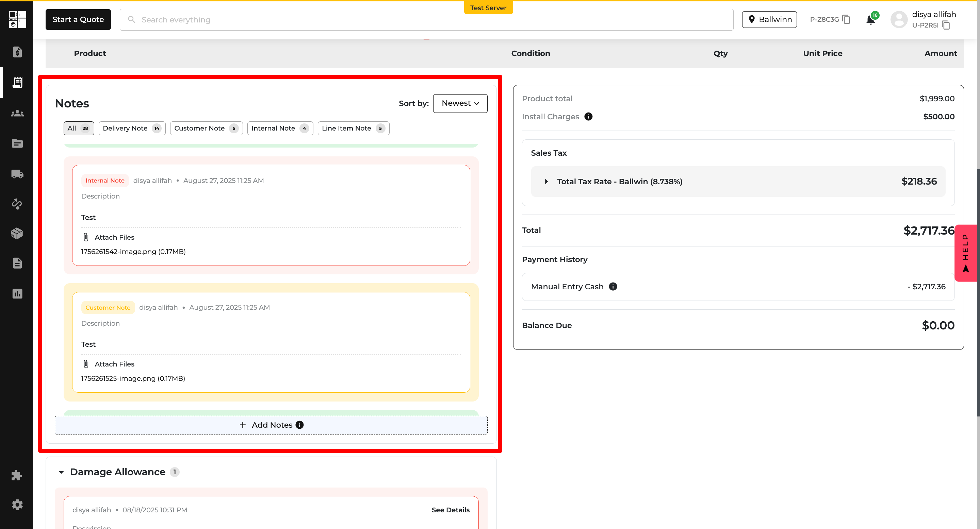Click paperclip icon in Customer Note card

coord(86,364)
